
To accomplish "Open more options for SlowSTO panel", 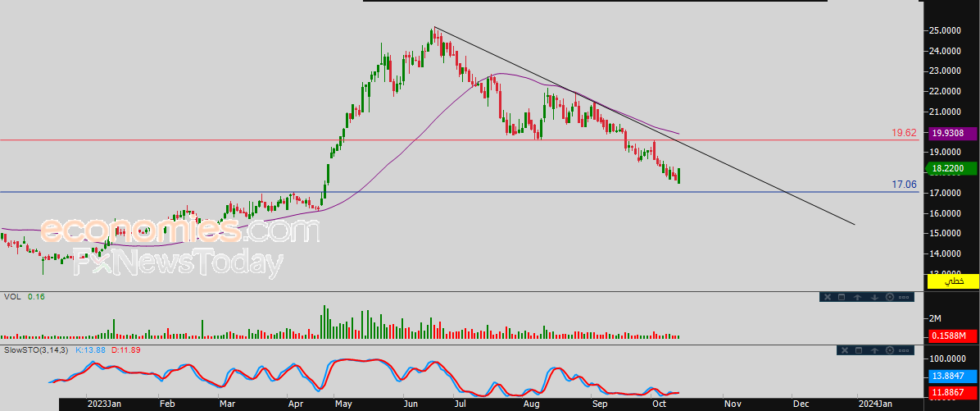I will 905,350.
